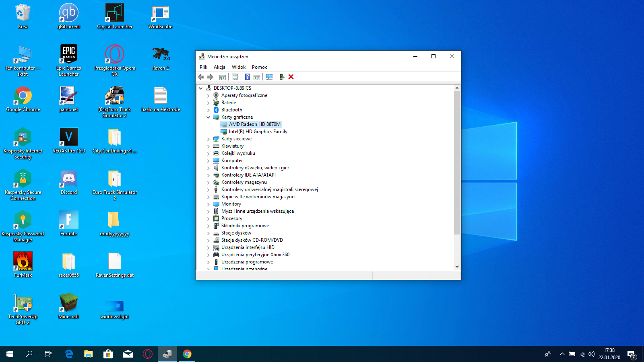Viewport: 644px width, 362px height.
Task: Expand the Klawiatury category
Action: (208, 146)
